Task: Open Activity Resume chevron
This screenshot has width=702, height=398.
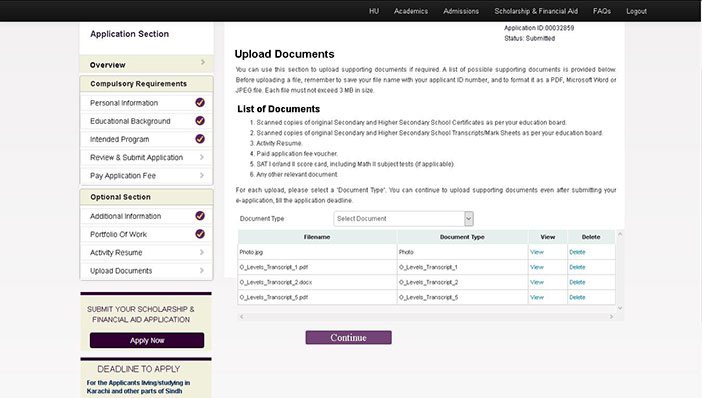Action: (201, 252)
